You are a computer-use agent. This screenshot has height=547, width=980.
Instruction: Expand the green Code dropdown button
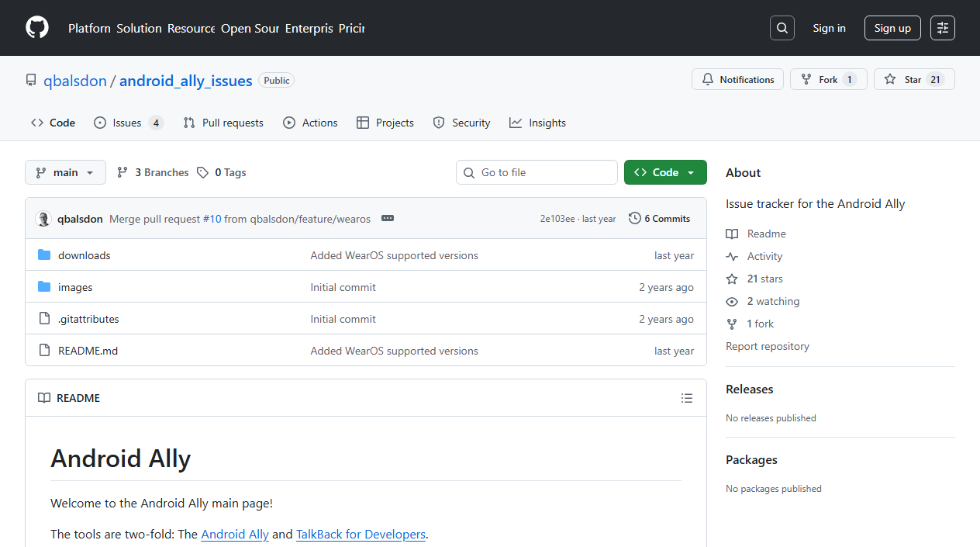665,172
